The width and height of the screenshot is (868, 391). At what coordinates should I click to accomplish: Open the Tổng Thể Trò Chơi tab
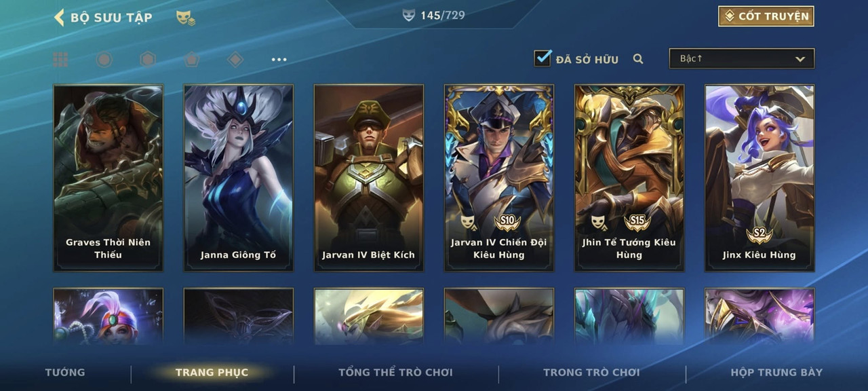click(x=395, y=372)
